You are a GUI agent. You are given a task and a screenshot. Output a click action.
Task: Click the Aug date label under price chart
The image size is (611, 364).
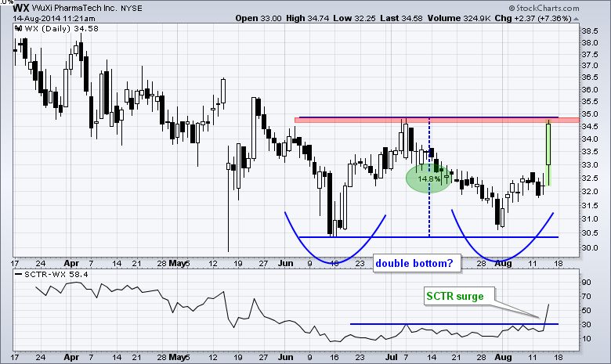click(503, 264)
